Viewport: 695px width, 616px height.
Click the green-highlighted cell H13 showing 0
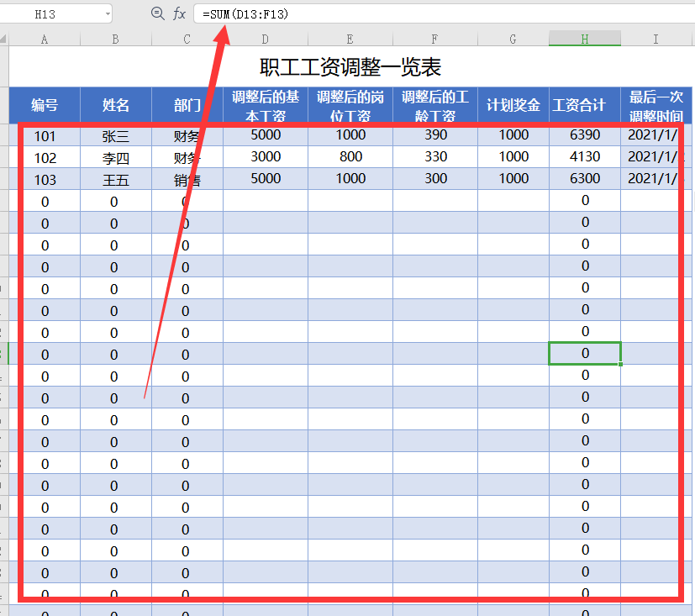click(x=585, y=353)
